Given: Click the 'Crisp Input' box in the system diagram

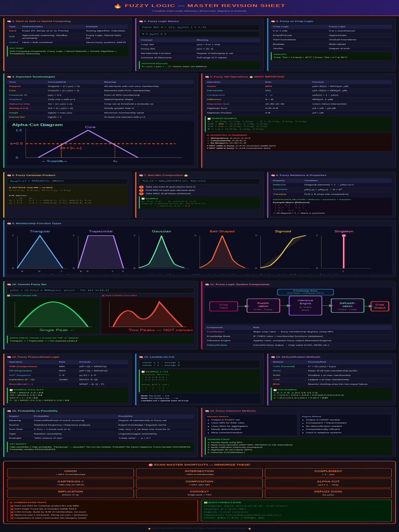Looking at the screenshot, I should pos(223,306).
